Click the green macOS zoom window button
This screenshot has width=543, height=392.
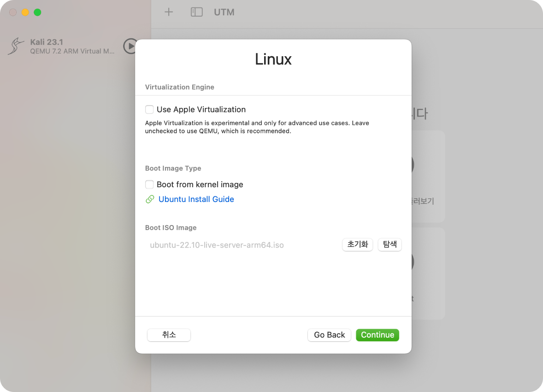[37, 12]
